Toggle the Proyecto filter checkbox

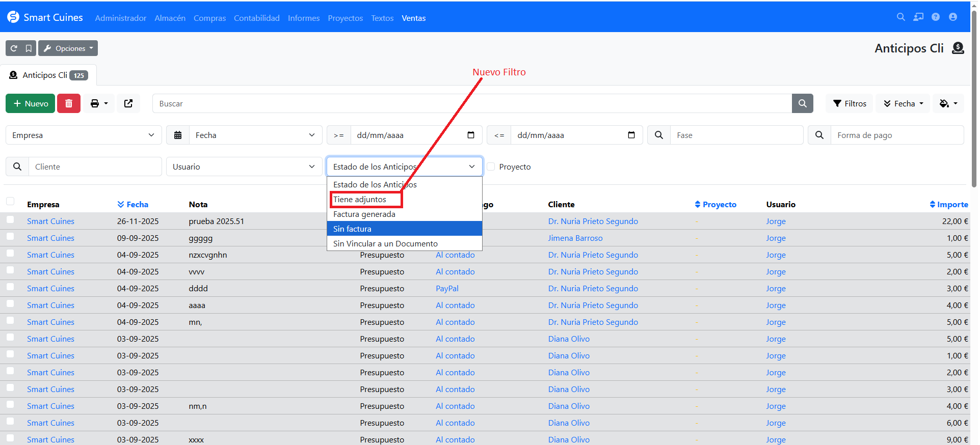click(x=491, y=166)
